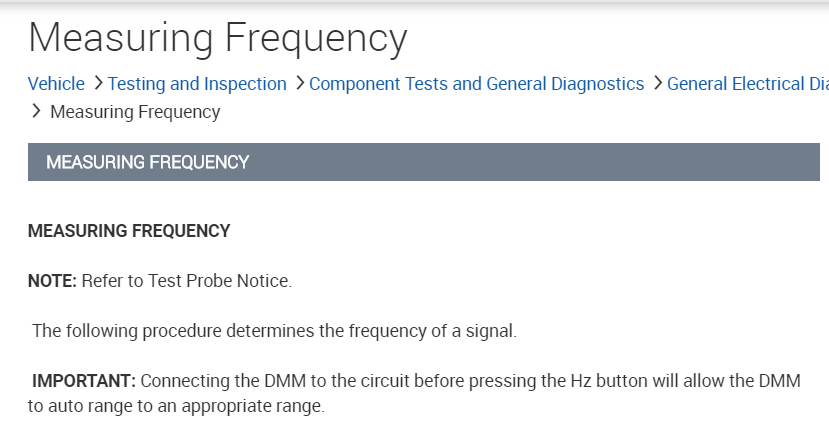
Task: Click the bold MEASURING FREQUENCY subheading
Action: click(129, 231)
